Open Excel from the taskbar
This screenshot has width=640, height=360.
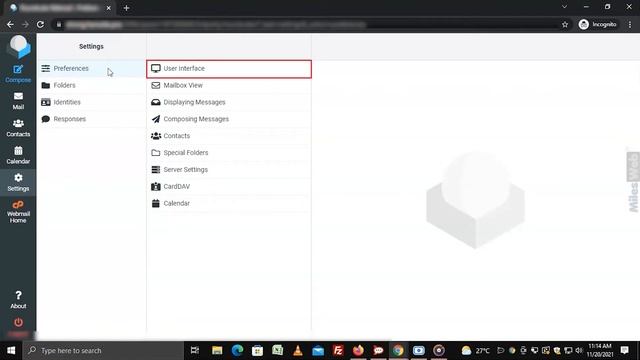tap(278, 350)
